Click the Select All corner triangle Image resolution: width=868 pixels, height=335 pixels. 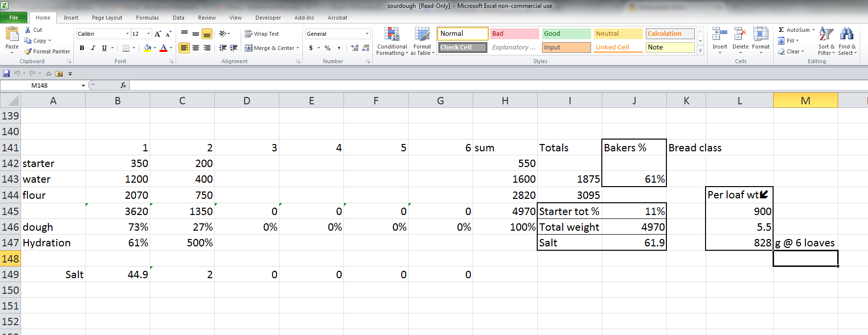[x=10, y=100]
